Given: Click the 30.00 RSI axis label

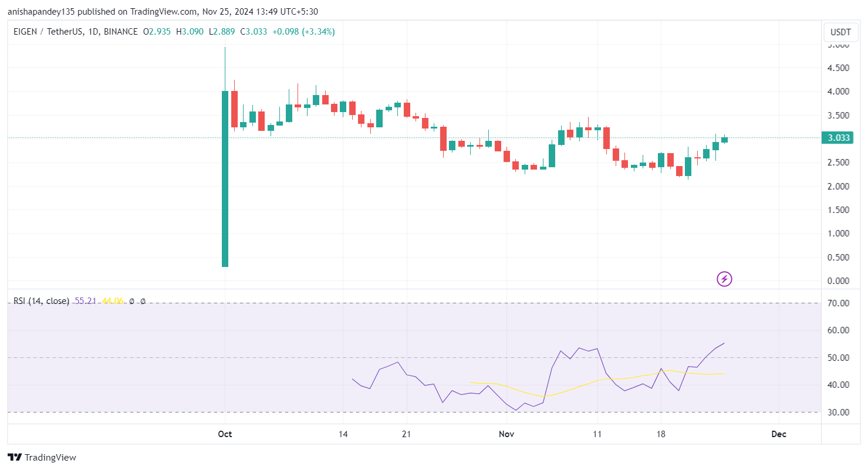Looking at the screenshot, I should pos(838,412).
